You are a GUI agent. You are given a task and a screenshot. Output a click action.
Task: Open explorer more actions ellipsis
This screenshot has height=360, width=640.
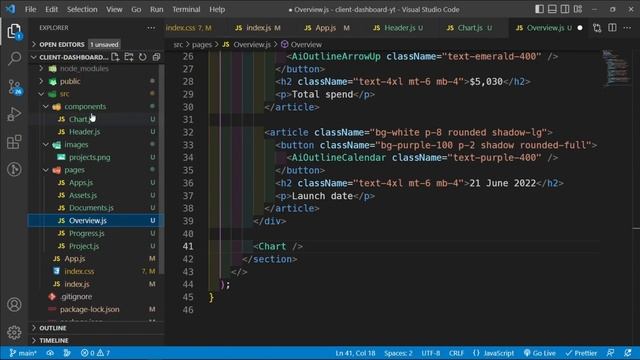tap(151, 28)
